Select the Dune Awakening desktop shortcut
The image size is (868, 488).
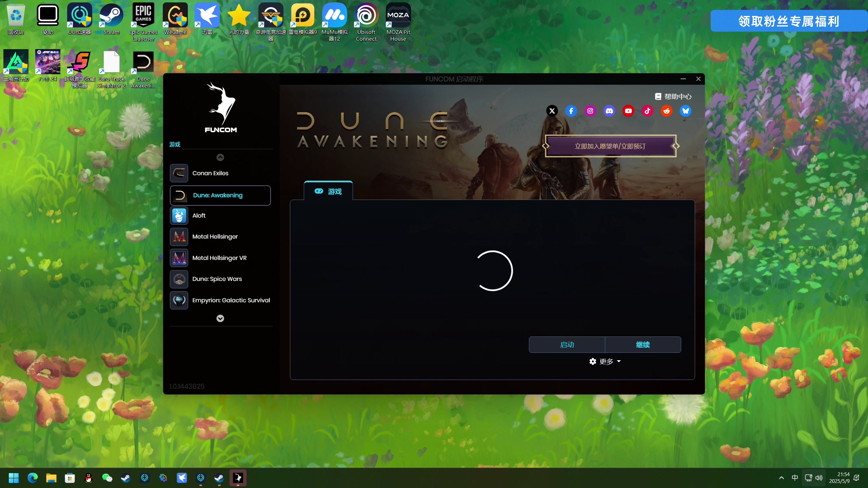(x=143, y=69)
